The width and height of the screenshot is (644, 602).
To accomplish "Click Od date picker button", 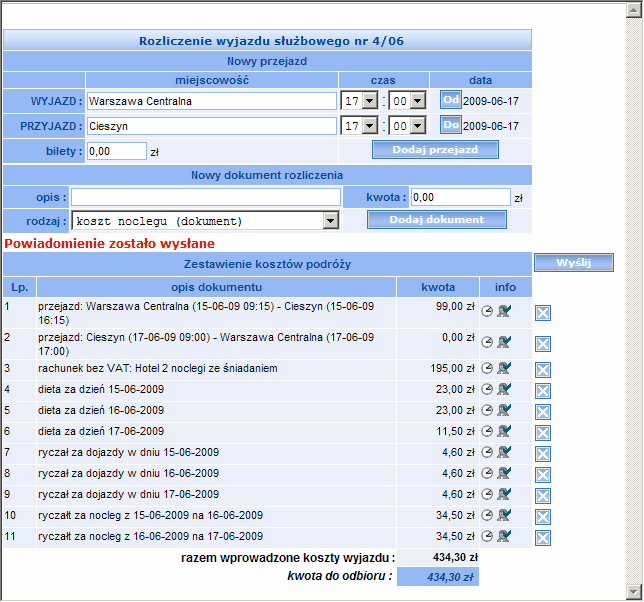I will (451, 100).
